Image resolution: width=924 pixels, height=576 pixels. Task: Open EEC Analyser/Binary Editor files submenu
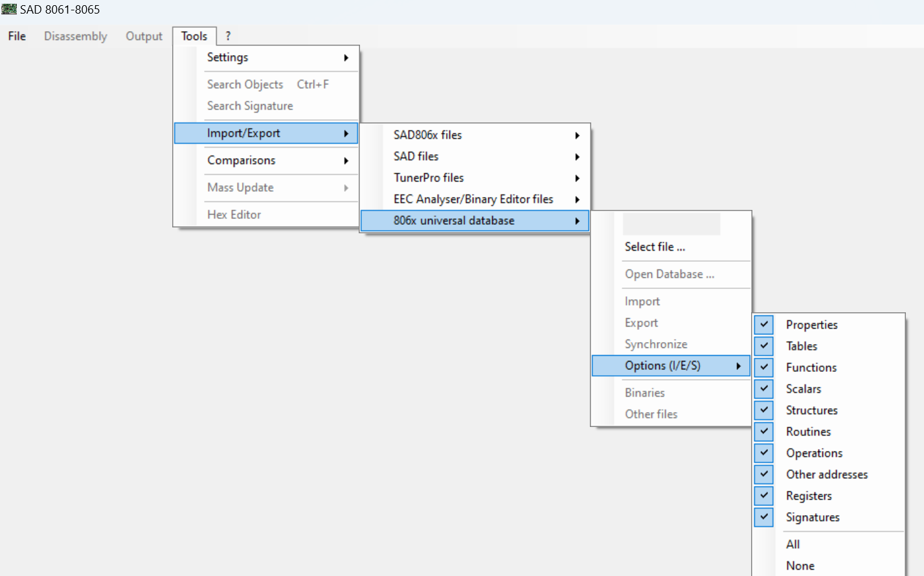pos(474,200)
